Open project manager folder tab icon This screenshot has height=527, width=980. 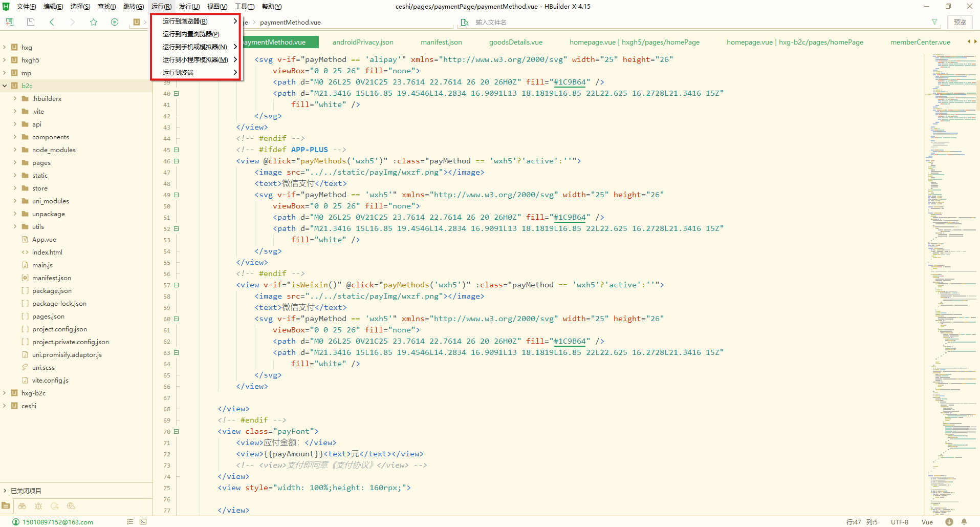[x=6, y=505]
